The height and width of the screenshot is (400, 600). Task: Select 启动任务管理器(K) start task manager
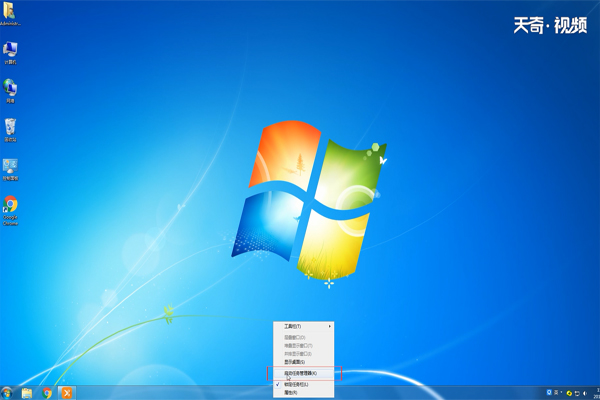303,373
